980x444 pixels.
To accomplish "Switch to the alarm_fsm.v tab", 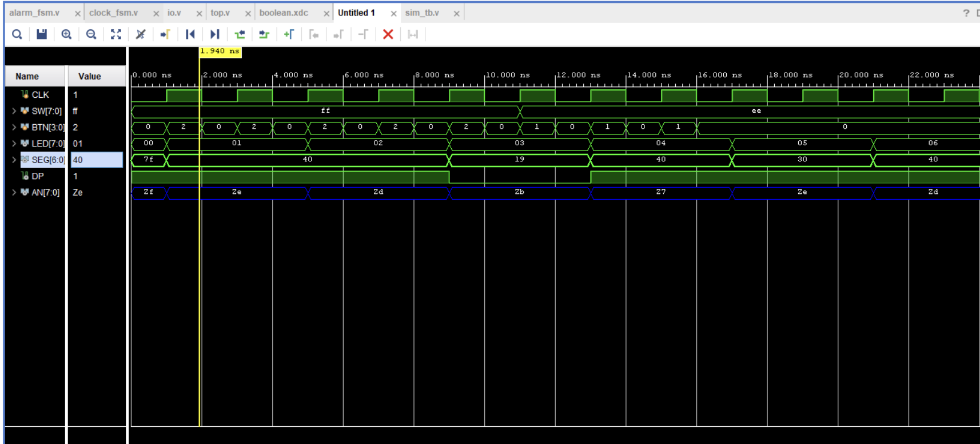I will pyautogui.click(x=34, y=13).
